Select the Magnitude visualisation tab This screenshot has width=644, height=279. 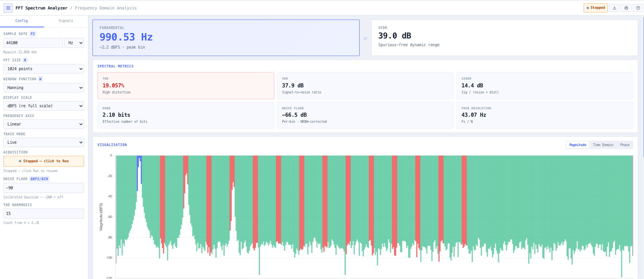click(x=578, y=145)
